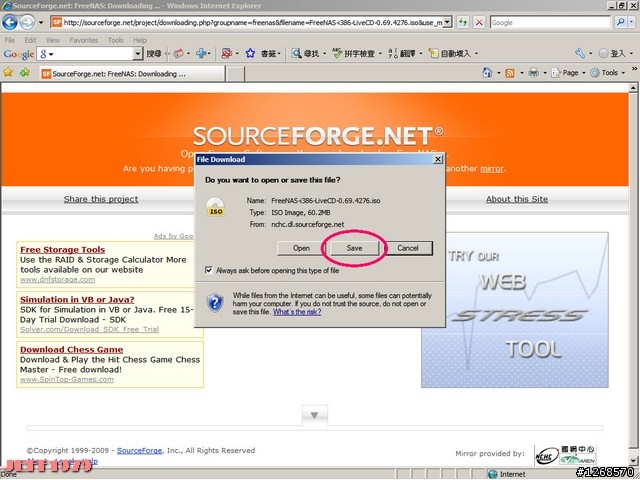This screenshot has height=480, width=640.
Task: Click the 自動填入 autofill icon
Action: pos(433,53)
